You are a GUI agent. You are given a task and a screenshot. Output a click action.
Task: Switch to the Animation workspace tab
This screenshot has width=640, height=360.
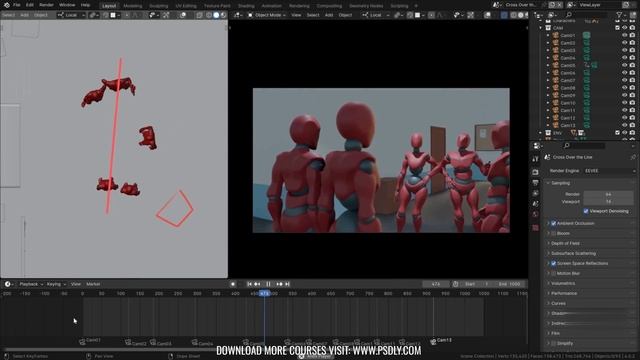(x=271, y=6)
